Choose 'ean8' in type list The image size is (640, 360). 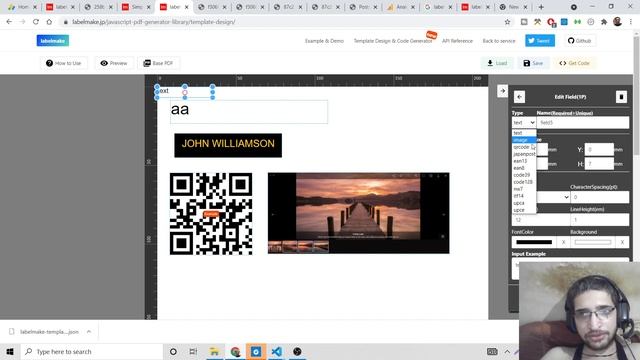[x=524, y=168]
